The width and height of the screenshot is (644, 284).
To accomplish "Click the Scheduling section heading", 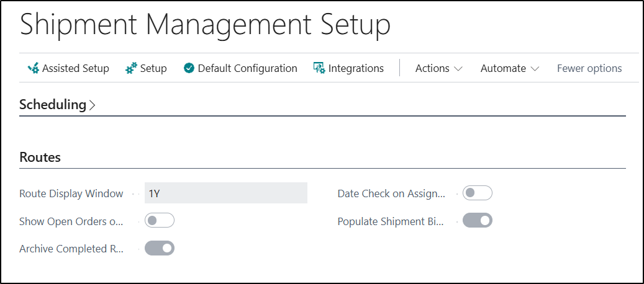I will 53,105.
